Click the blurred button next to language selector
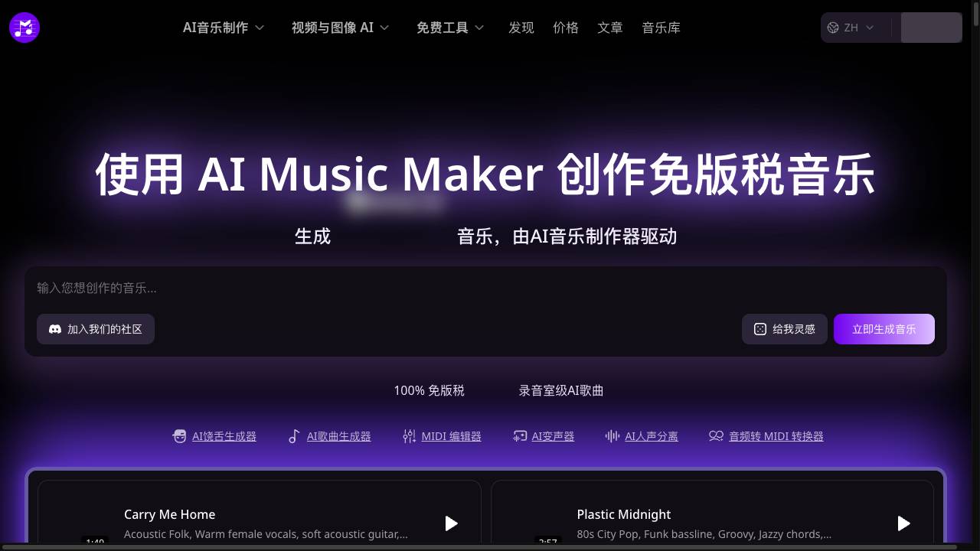980x551 pixels. click(x=931, y=28)
